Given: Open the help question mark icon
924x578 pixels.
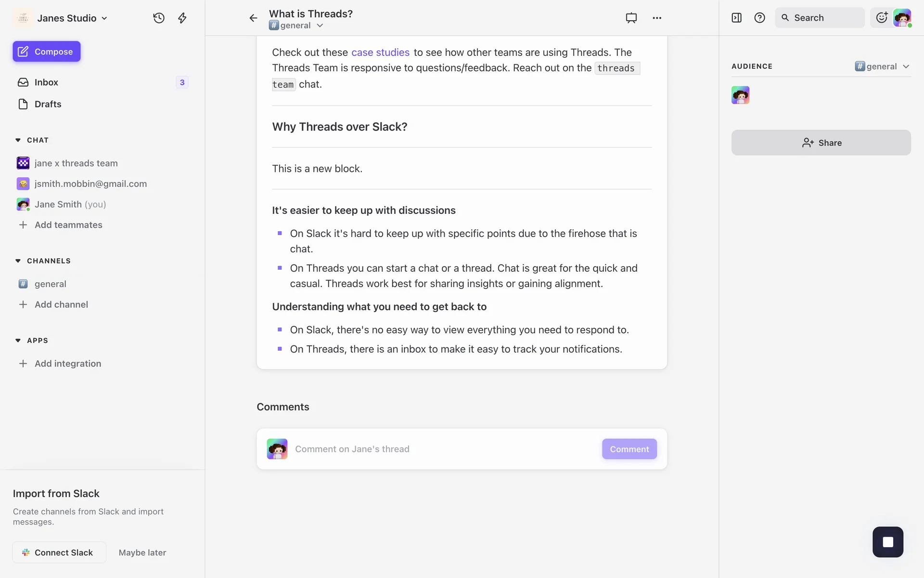Looking at the screenshot, I should click(x=759, y=18).
